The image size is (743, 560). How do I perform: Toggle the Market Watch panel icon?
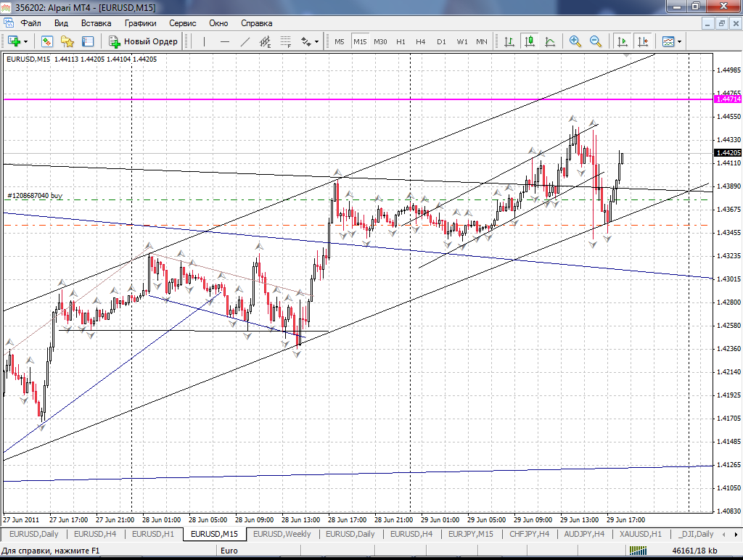click(x=88, y=41)
